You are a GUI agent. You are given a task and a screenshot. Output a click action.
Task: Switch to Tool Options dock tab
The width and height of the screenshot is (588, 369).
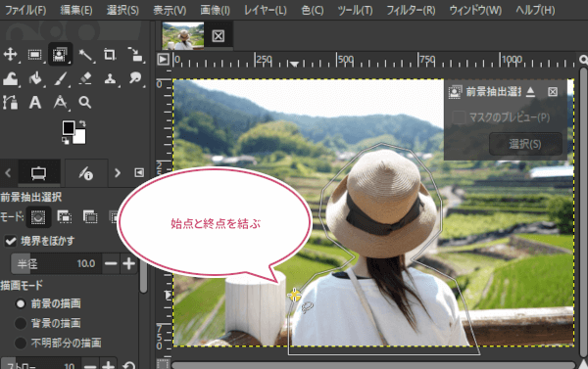38,172
